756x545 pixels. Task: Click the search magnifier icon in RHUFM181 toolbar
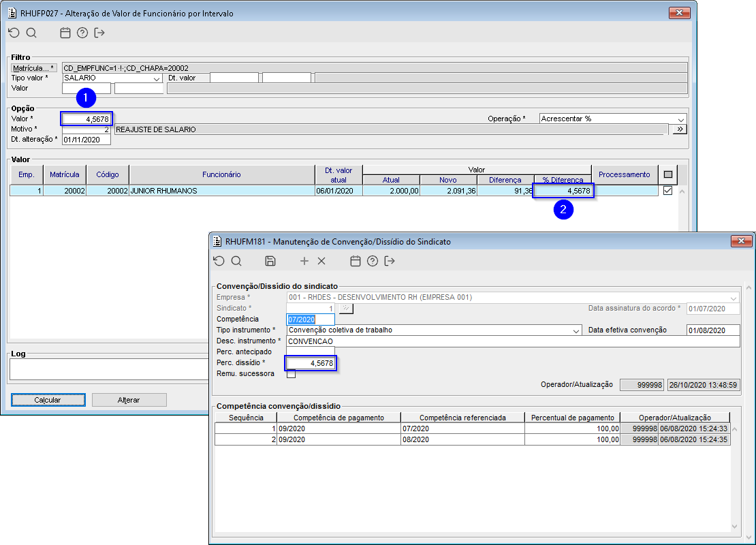(236, 261)
